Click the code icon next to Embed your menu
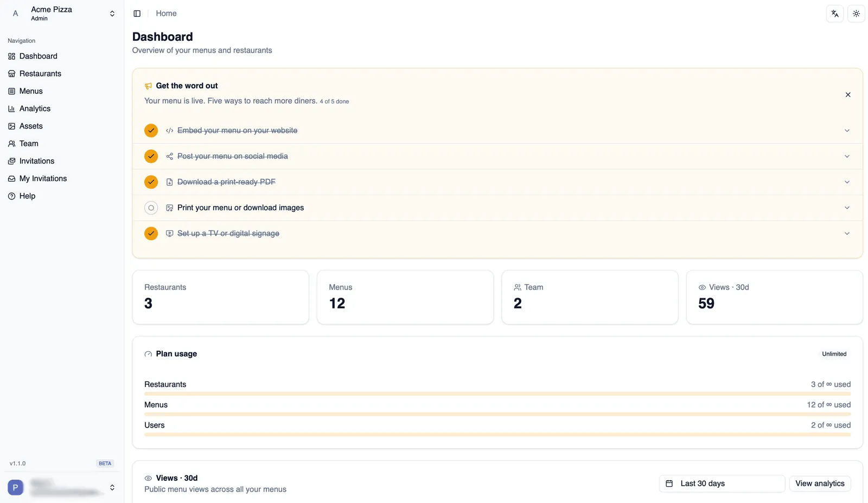Screen dimensions: 868x503 [169, 131]
